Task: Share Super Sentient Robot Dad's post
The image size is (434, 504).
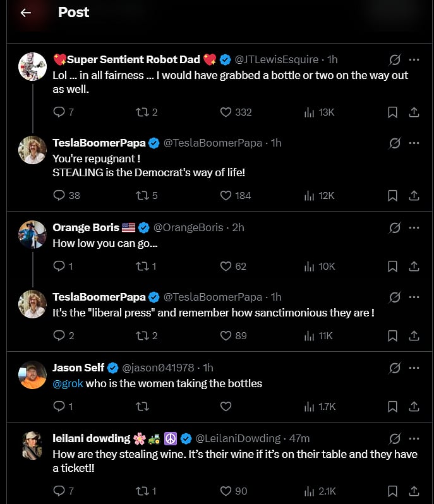Action: click(x=414, y=112)
